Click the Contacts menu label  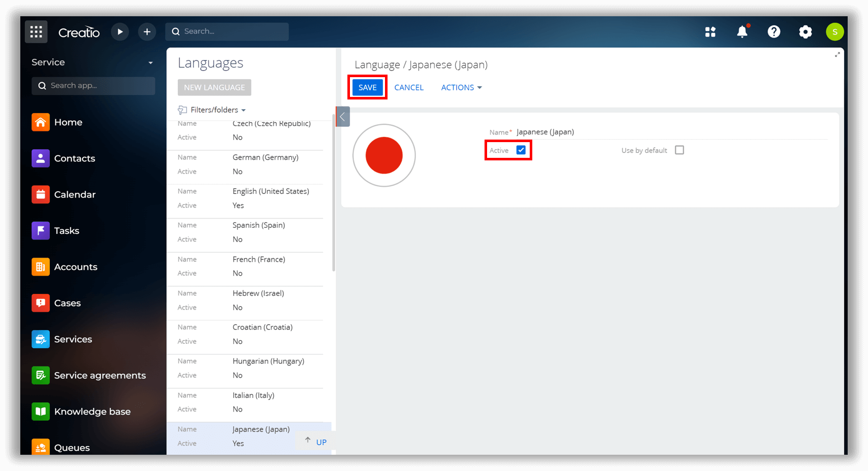point(75,158)
